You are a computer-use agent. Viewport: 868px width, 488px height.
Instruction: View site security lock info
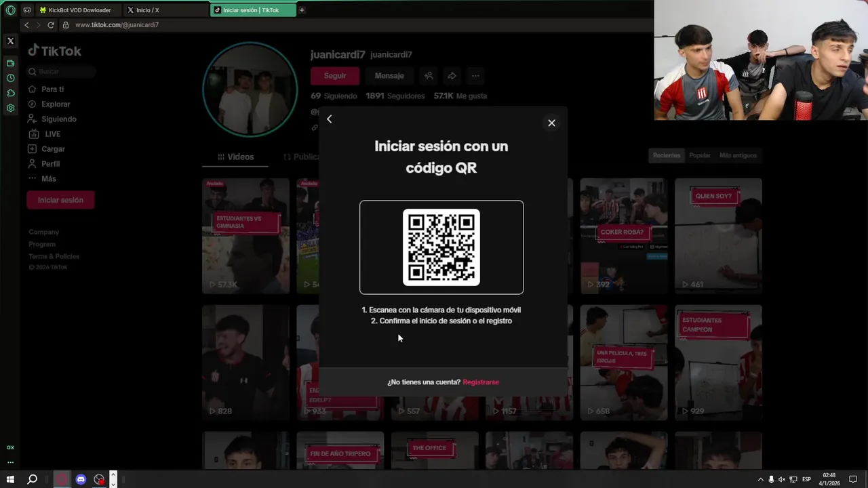[66, 25]
